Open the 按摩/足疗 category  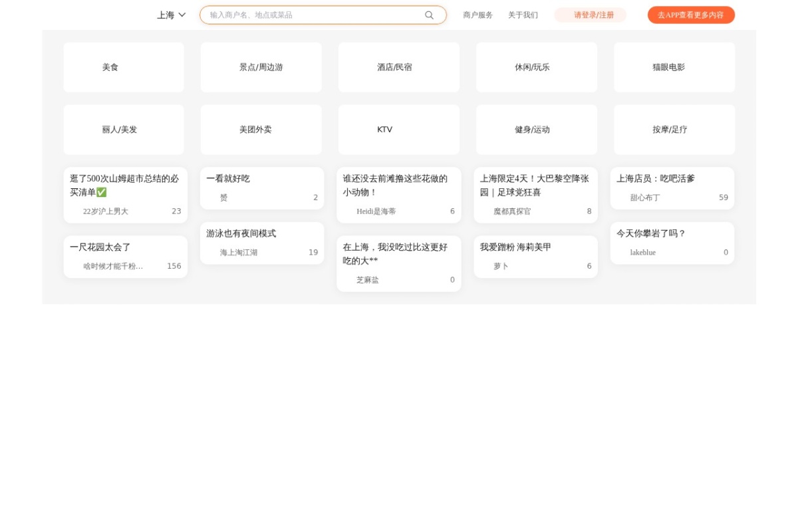[x=674, y=130]
